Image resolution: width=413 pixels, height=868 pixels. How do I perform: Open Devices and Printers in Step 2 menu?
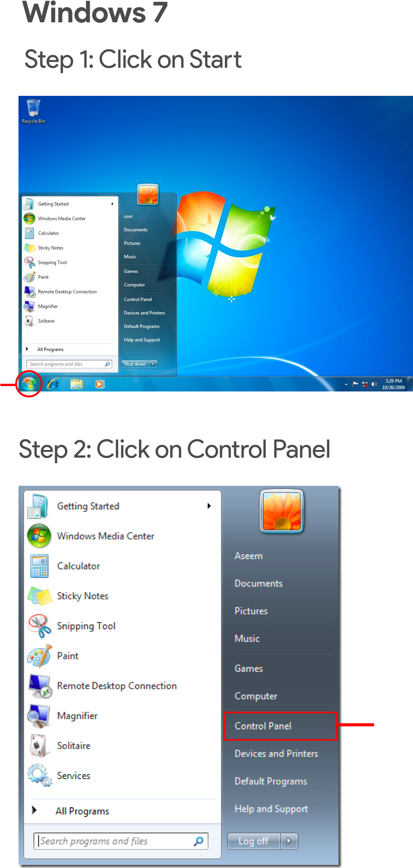276,754
